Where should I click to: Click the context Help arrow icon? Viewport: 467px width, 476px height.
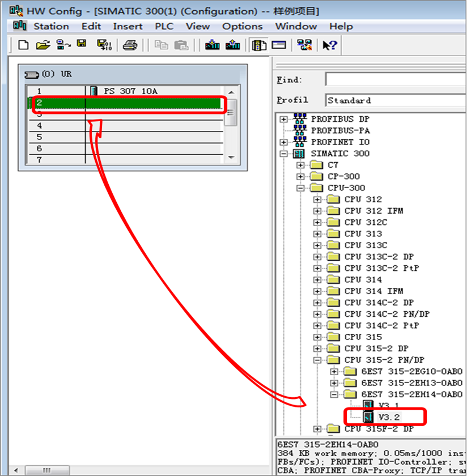(330, 45)
